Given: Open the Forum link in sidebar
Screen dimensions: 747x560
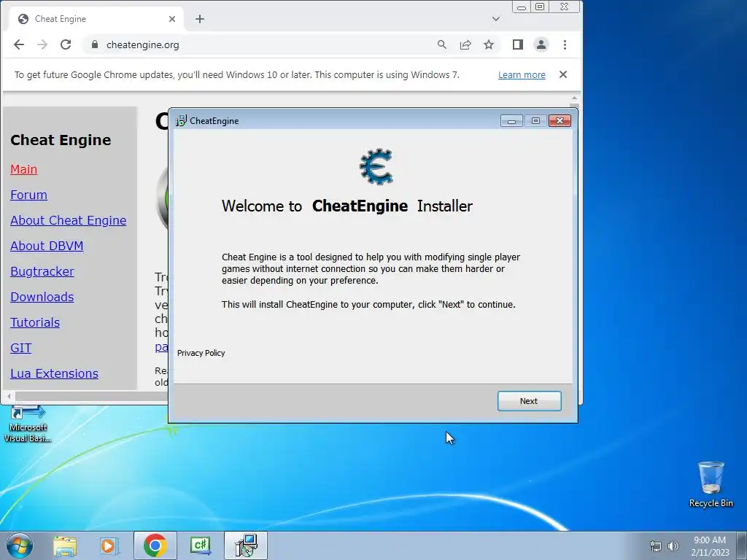Looking at the screenshot, I should click(28, 195).
